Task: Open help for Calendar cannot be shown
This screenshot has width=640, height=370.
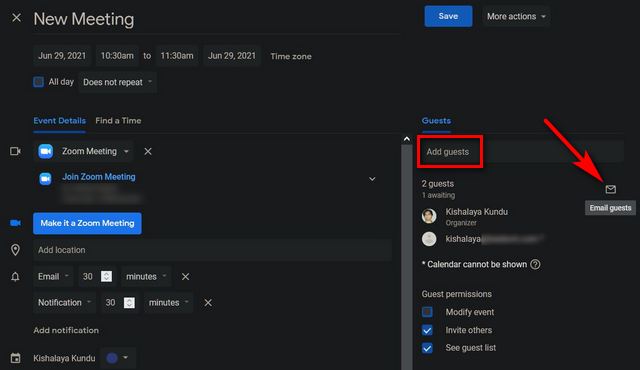Action: [x=535, y=264]
